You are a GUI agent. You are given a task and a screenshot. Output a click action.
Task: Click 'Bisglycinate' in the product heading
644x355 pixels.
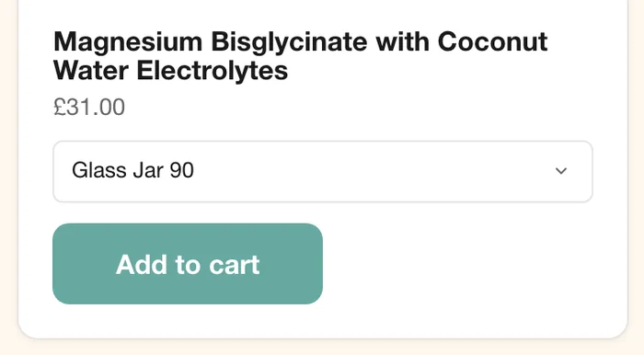[289, 42]
